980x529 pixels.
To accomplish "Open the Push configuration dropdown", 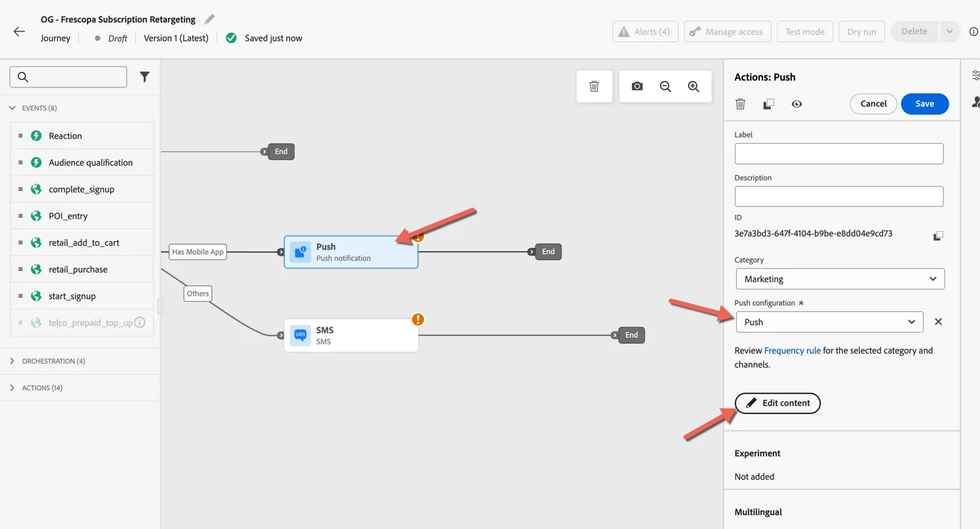I will [x=829, y=322].
